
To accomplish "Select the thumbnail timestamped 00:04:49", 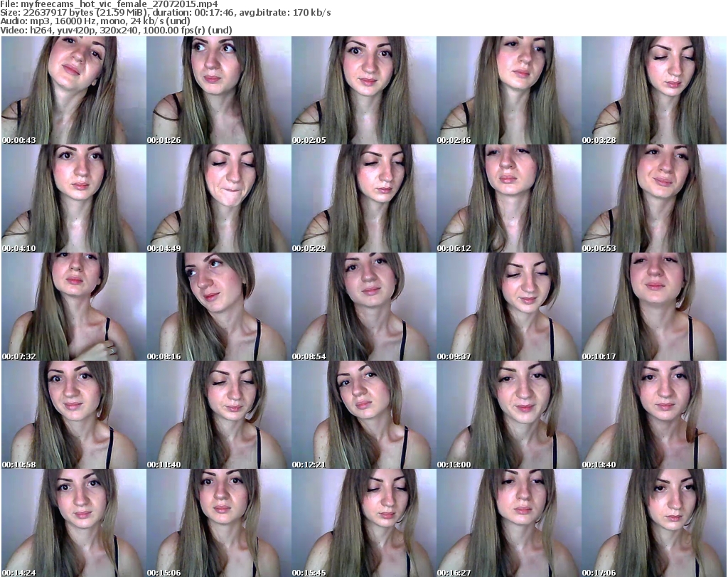I will 219,198.
